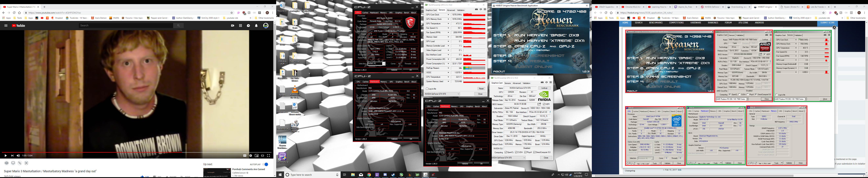Enable theater mode in YouTube player
Viewport: 868px width, 178px height.
coord(263,155)
